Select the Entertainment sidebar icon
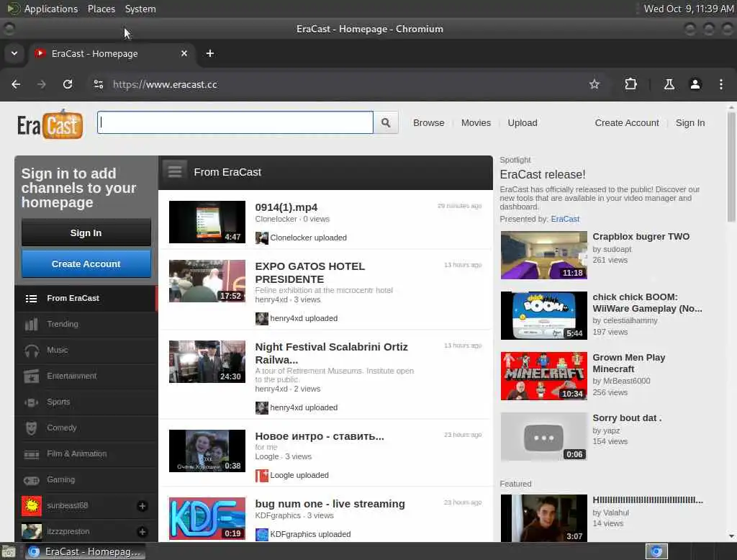Image resolution: width=737 pixels, height=560 pixels. [x=32, y=376]
